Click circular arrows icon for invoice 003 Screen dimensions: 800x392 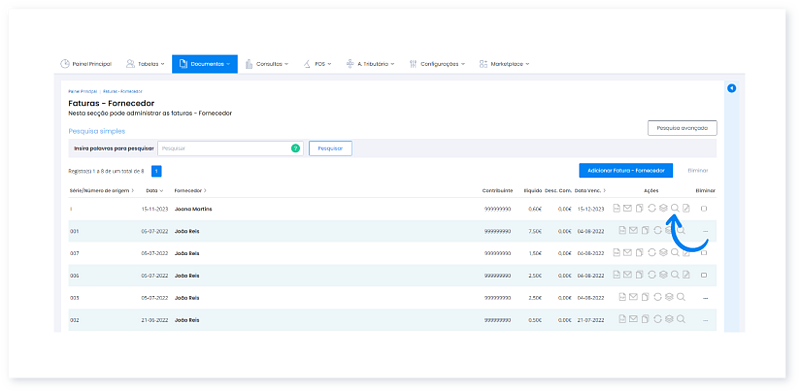click(x=658, y=297)
